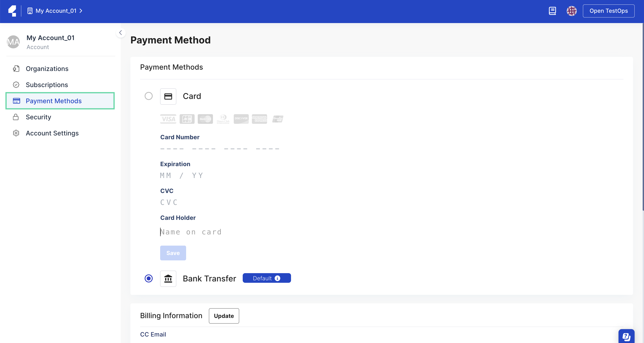Switch to the Subscriptions section
The width and height of the screenshot is (644, 343).
tap(47, 85)
